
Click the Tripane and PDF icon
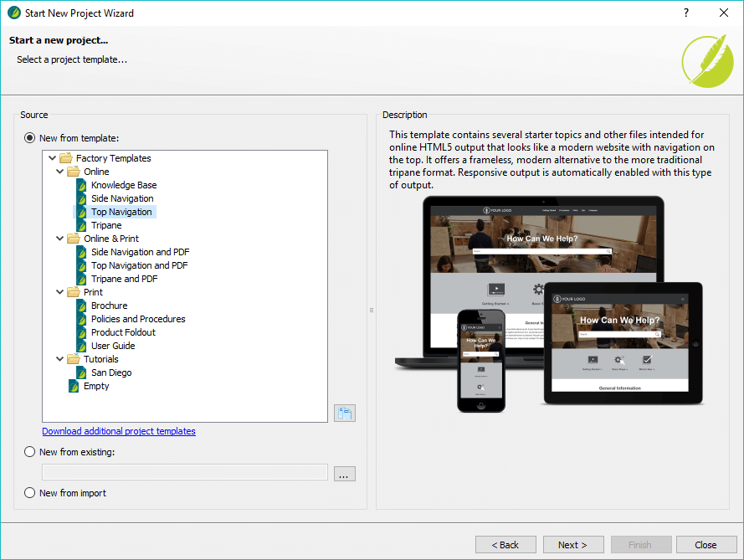tap(81, 279)
